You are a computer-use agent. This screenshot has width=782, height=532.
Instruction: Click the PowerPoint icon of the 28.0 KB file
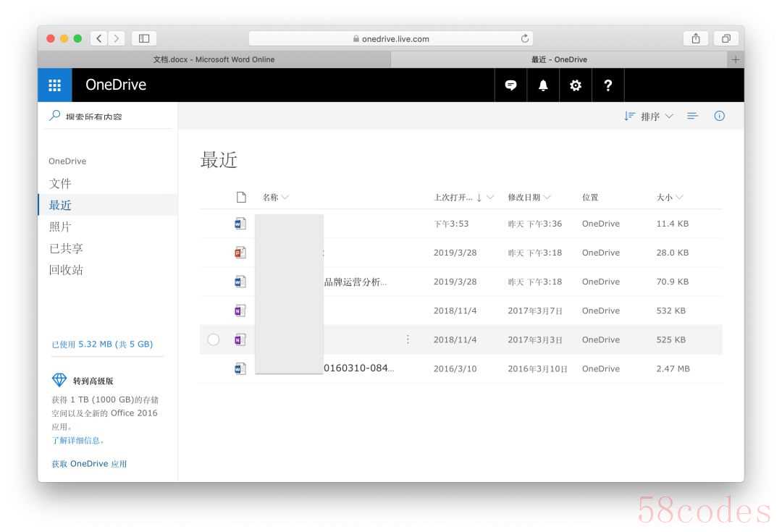[240, 253]
